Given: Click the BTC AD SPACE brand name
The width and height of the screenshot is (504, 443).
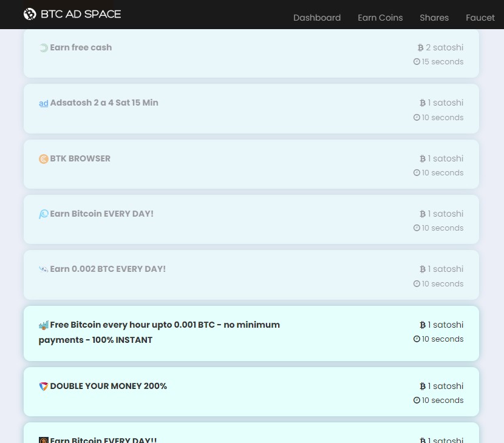Looking at the screenshot, I should [81, 14].
